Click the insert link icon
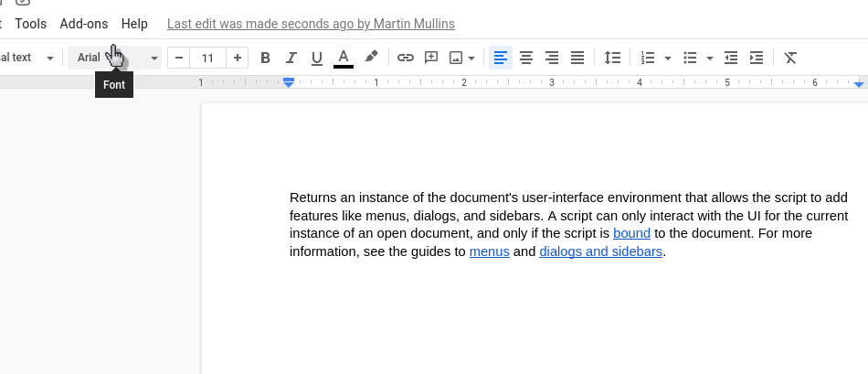This screenshot has width=868, height=374. pos(406,58)
